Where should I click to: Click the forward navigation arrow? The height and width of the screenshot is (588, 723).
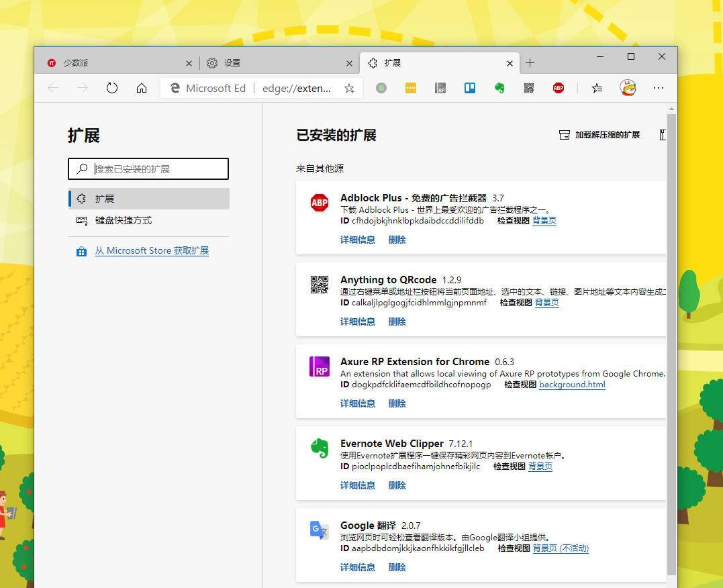(x=83, y=88)
